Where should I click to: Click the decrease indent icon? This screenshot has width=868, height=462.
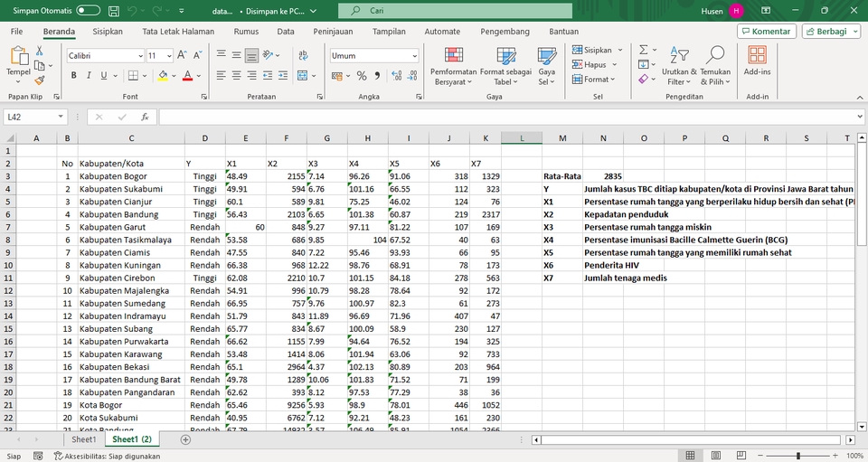click(268, 76)
